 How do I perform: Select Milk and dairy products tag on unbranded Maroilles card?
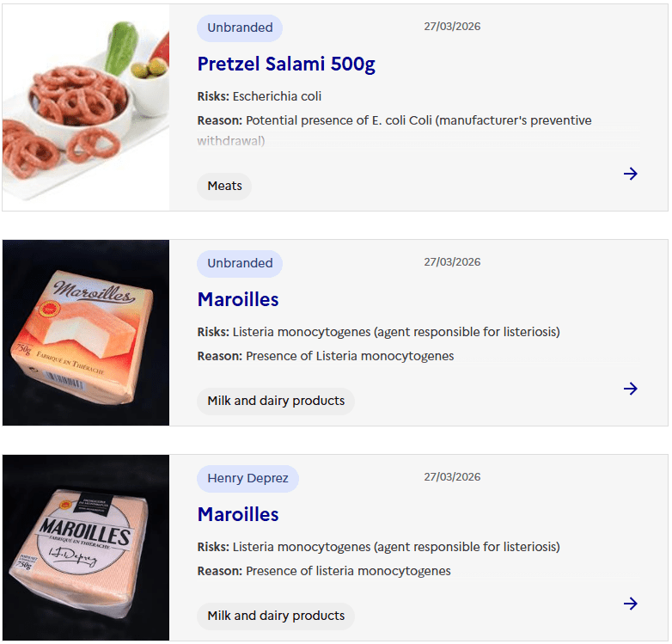(x=276, y=401)
